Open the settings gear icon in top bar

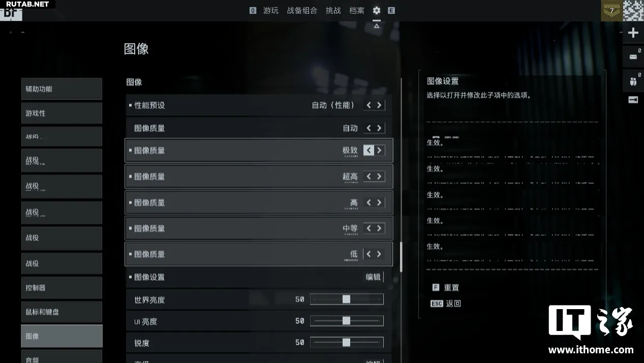point(376,10)
